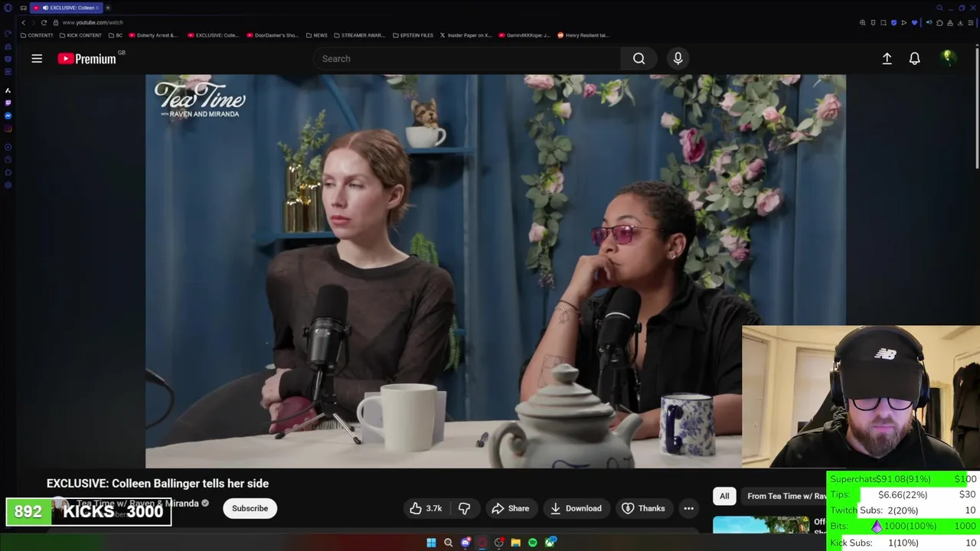980x551 pixels.
Task: Toggle the blue shield ad-blocker icon
Action: (893, 23)
